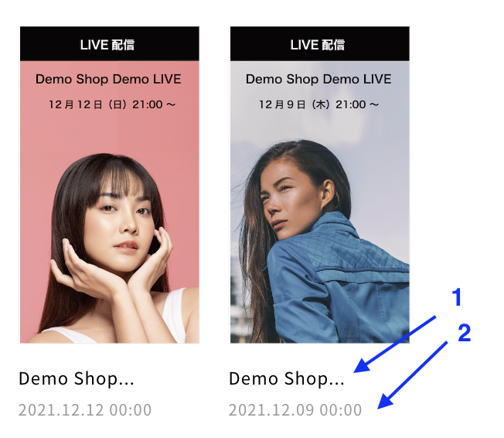Click the blue annotation number 1

(x=457, y=297)
